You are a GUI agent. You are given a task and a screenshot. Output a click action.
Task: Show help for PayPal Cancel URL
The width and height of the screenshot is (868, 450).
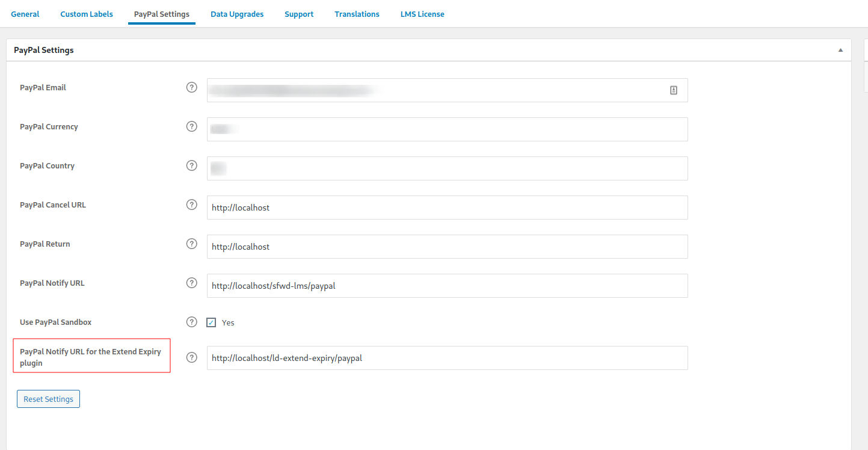pos(192,205)
